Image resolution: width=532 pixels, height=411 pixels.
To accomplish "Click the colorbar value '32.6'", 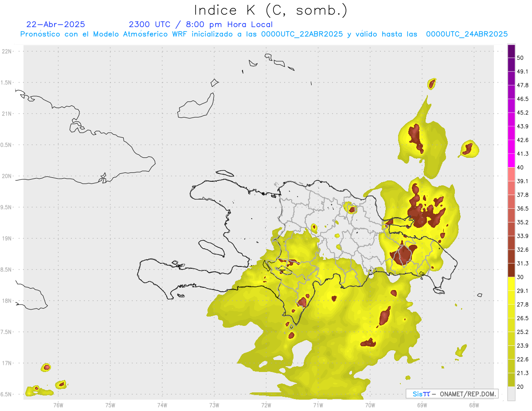I will [523, 250].
